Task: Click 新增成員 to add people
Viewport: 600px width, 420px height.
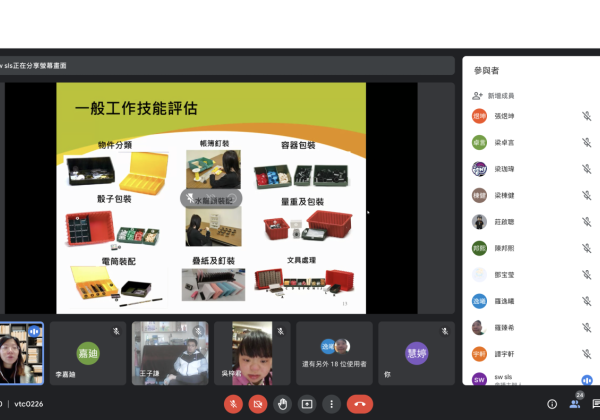Action: (x=501, y=96)
